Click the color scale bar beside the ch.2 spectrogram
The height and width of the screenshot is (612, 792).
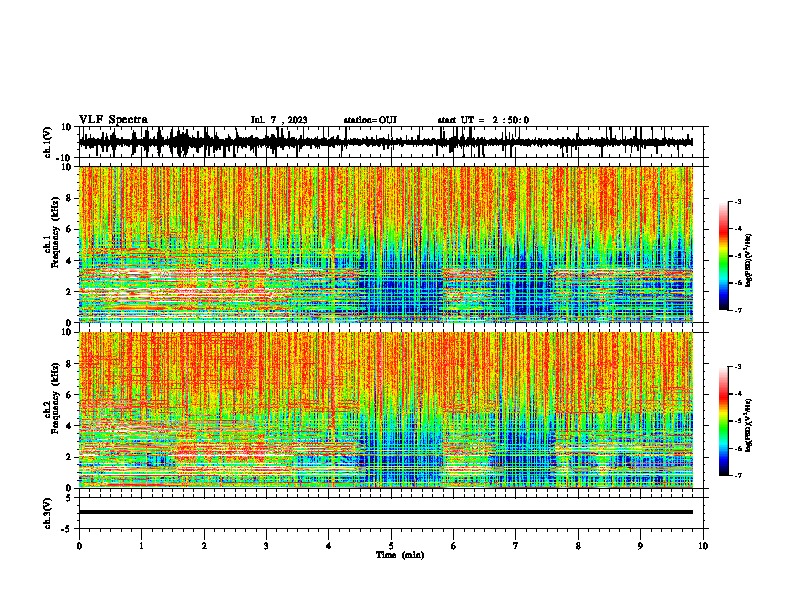723,421
